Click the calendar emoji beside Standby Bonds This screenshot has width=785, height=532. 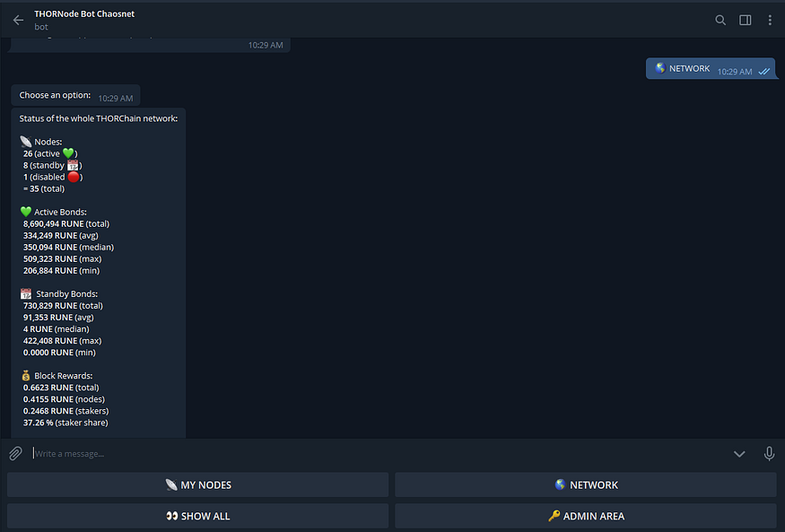(26, 293)
